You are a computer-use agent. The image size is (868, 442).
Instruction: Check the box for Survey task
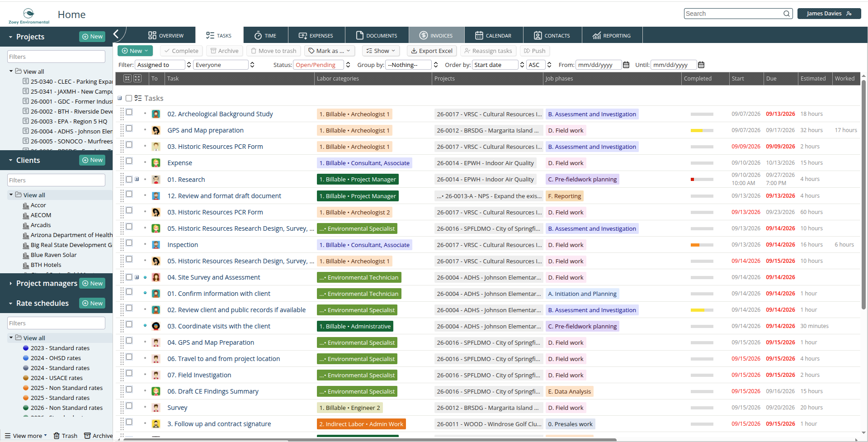(x=129, y=406)
